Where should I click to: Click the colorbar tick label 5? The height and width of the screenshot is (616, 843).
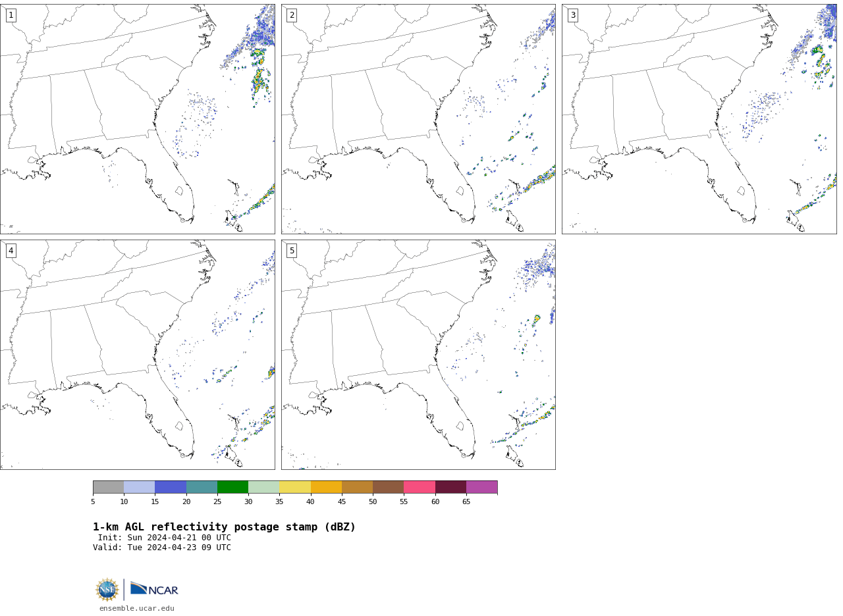[93, 502]
